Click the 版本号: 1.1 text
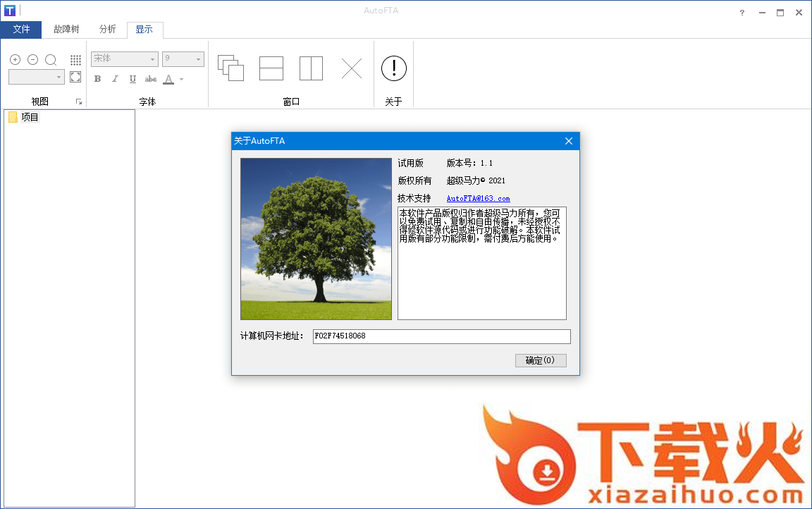Screen dimensions: 812x509 [x=469, y=163]
